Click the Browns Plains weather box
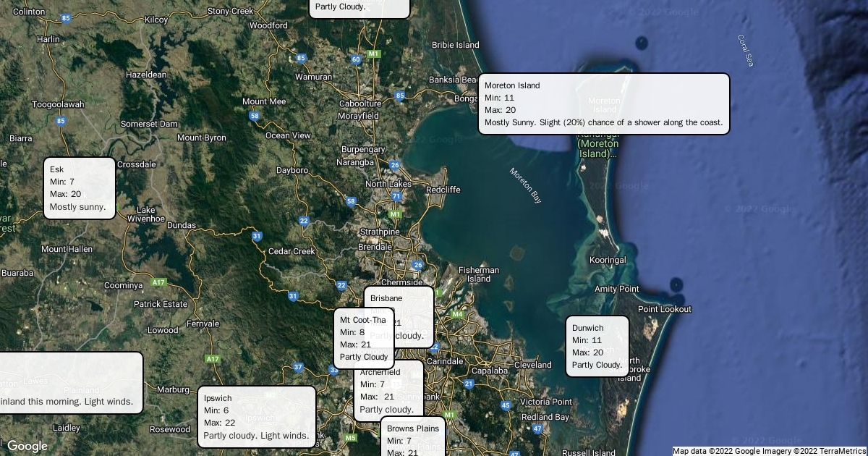The image size is (868, 456). pos(412,437)
